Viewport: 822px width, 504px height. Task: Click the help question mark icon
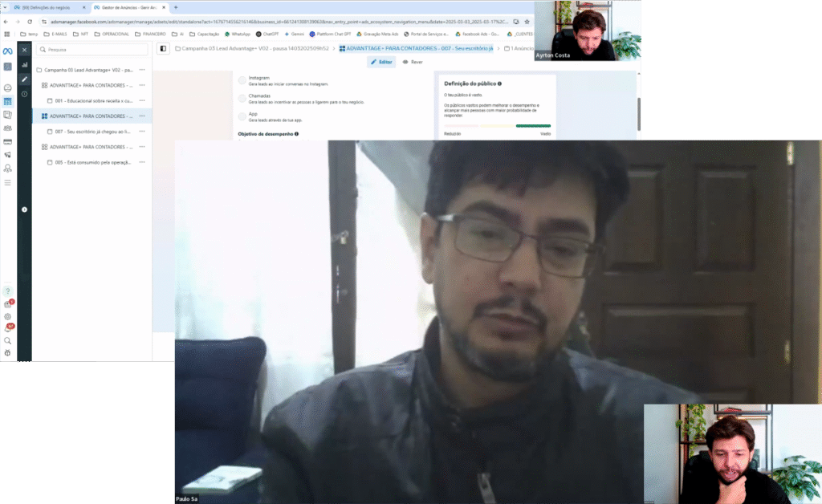pos(8,291)
